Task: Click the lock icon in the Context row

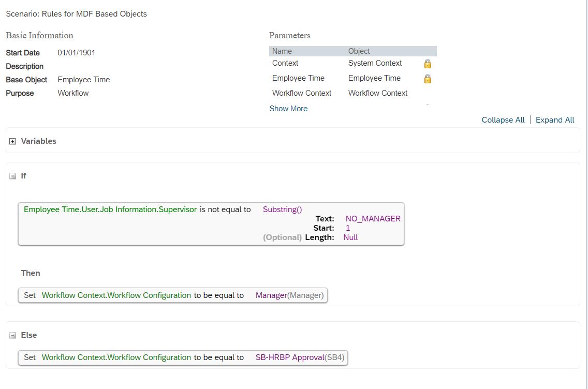Action: point(428,64)
